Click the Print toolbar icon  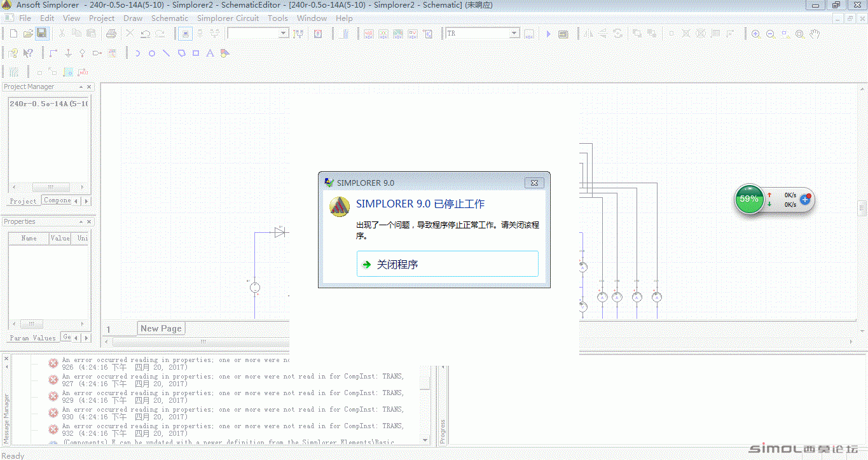pyautogui.click(x=111, y=34)
